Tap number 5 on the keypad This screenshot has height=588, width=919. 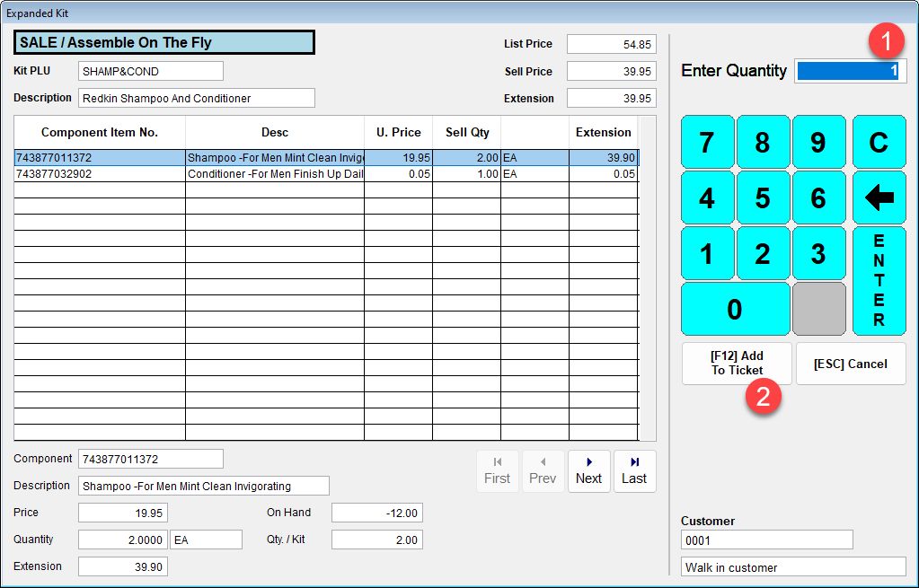tap(763, 197)
